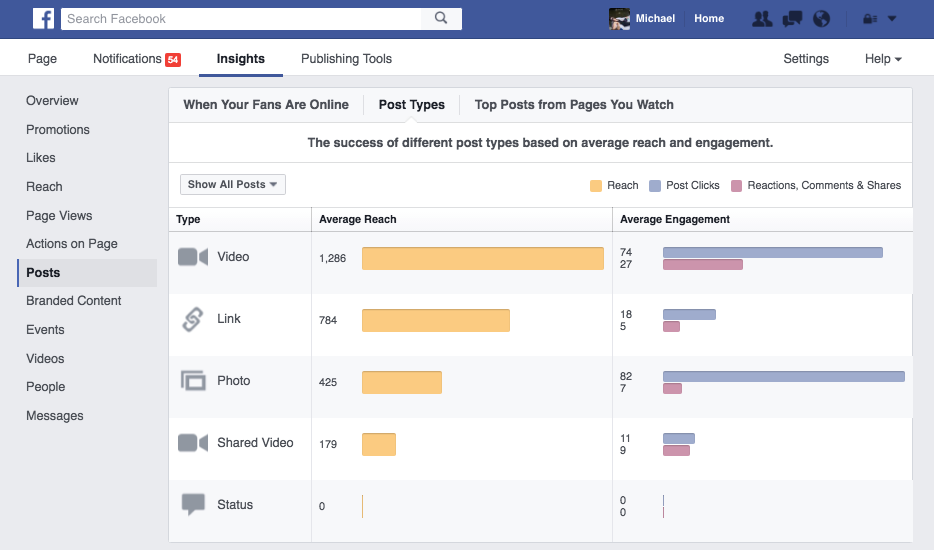Click Michael's name in the top bar
The height and width of the screenshot is (550, 934).
click(655, 18)
